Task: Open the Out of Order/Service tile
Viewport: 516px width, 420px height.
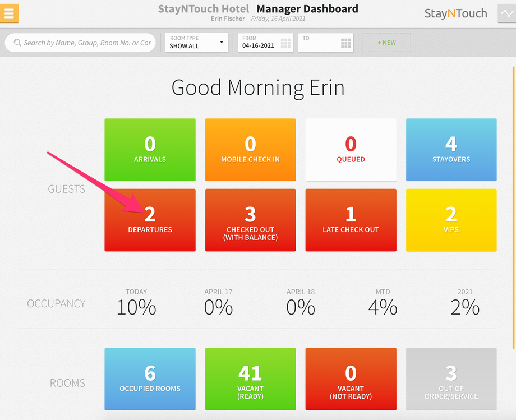Action: tap(451, 379)
